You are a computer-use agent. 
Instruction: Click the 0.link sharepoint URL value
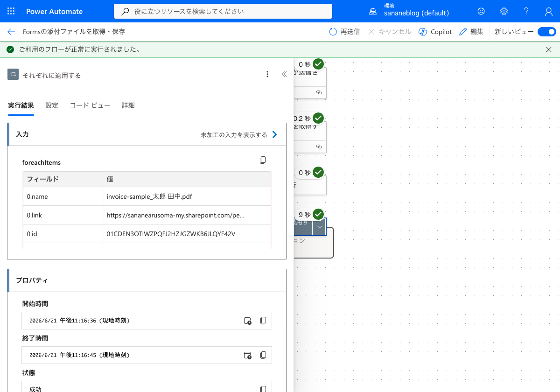click(x=175, y=216)
